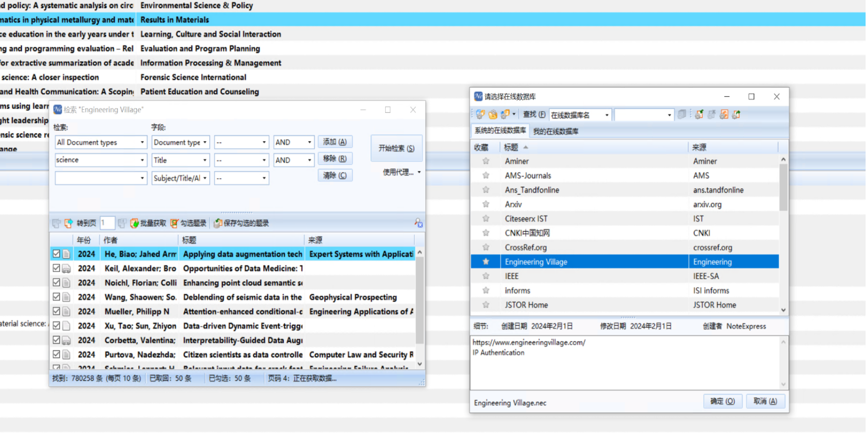Click the gear icon with green checkmark
868x441 pixels.
[x=699, y=114]
